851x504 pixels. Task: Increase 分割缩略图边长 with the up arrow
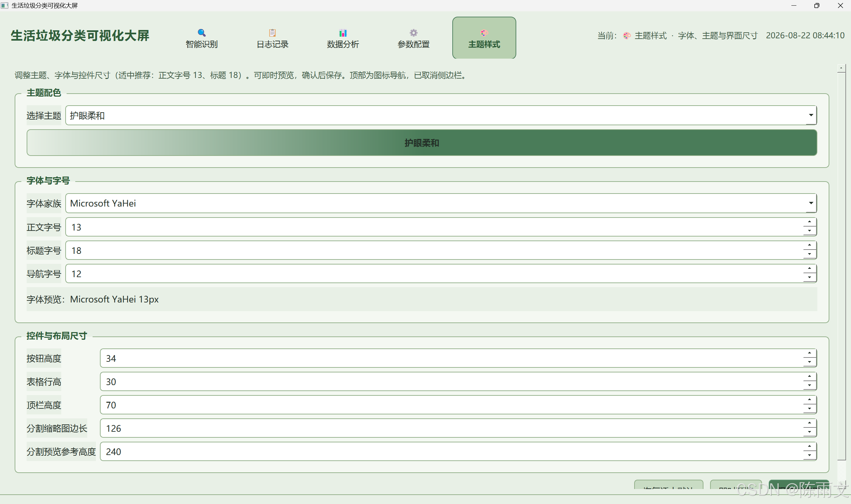[809, 423]
